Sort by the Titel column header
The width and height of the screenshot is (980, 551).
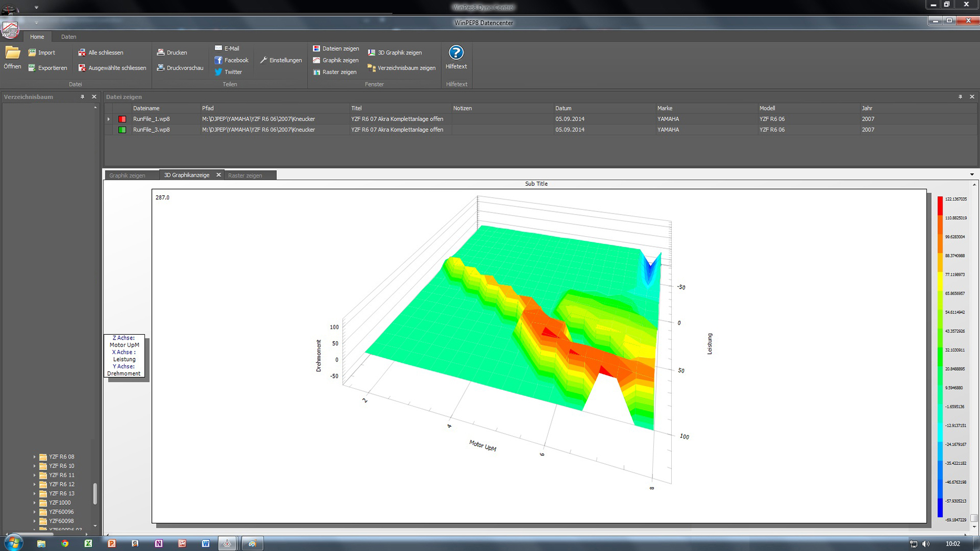pyautogui.click(x=400, y=108)
